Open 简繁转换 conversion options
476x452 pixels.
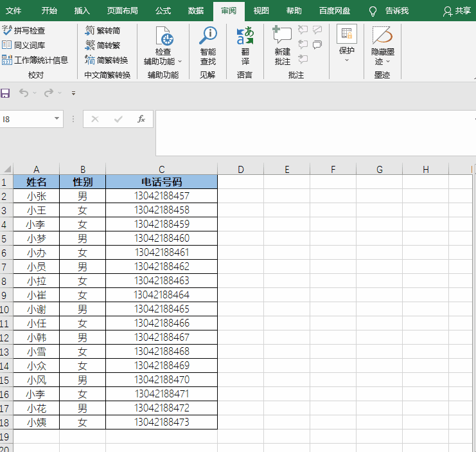coord(107,60)
